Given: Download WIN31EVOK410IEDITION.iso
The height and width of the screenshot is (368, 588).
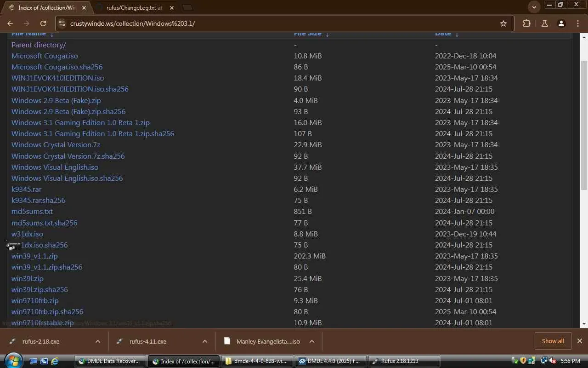Looking at the screenshot, I should click(57, 78).
